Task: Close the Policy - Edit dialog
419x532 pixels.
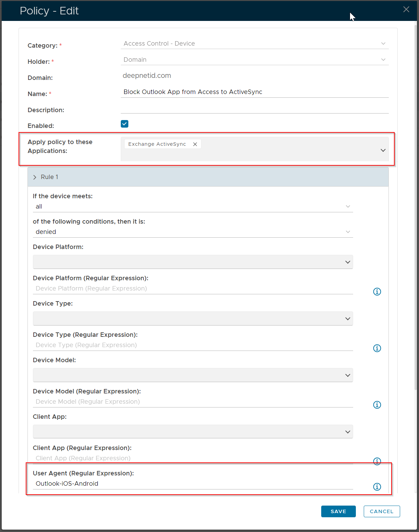Action: click(x=406, y=10)
